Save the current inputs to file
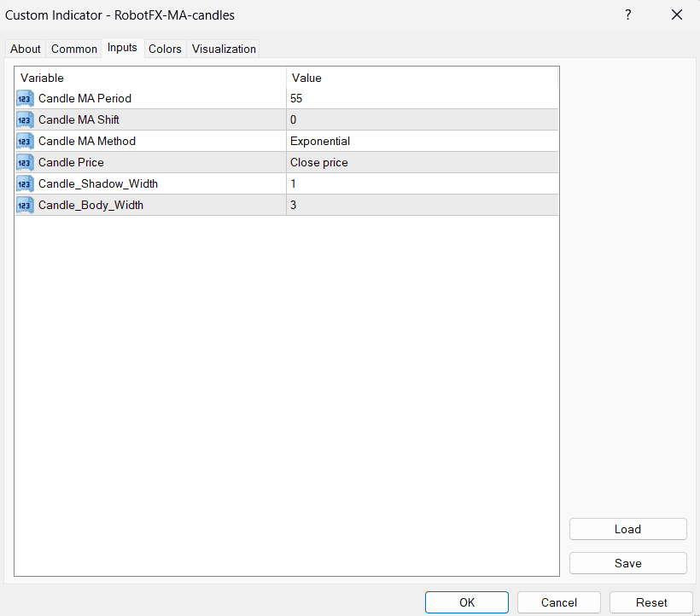The width and height of the screenshot is (700, 616). 627,563
